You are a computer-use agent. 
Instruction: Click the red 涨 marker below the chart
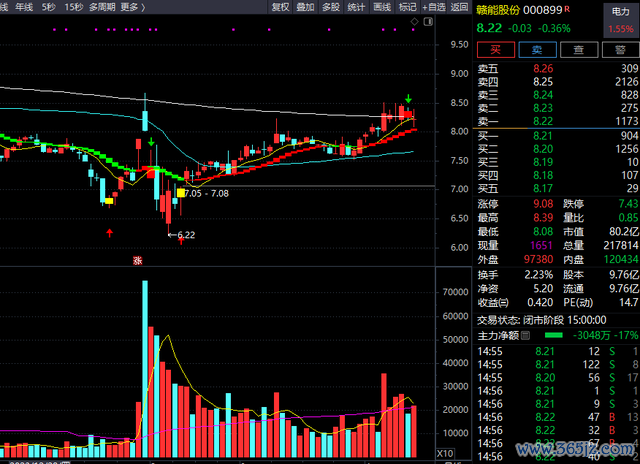(x=136, y=260)
